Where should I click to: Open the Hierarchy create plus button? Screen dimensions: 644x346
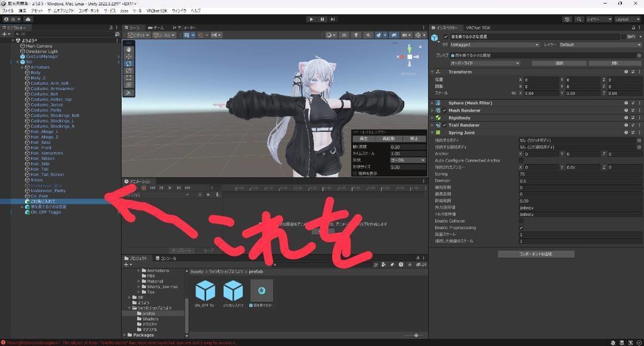click(5, 34)
